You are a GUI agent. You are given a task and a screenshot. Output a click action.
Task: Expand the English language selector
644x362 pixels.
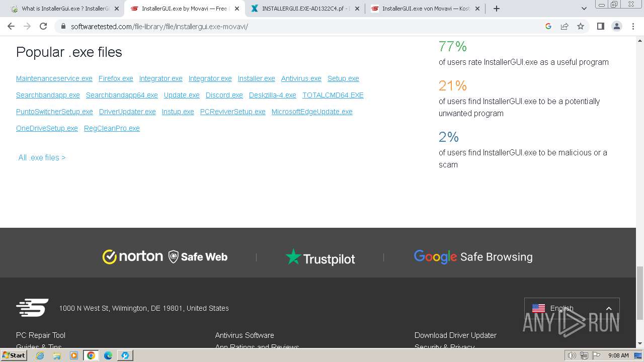pyautogui.click(x=572, y=308)
